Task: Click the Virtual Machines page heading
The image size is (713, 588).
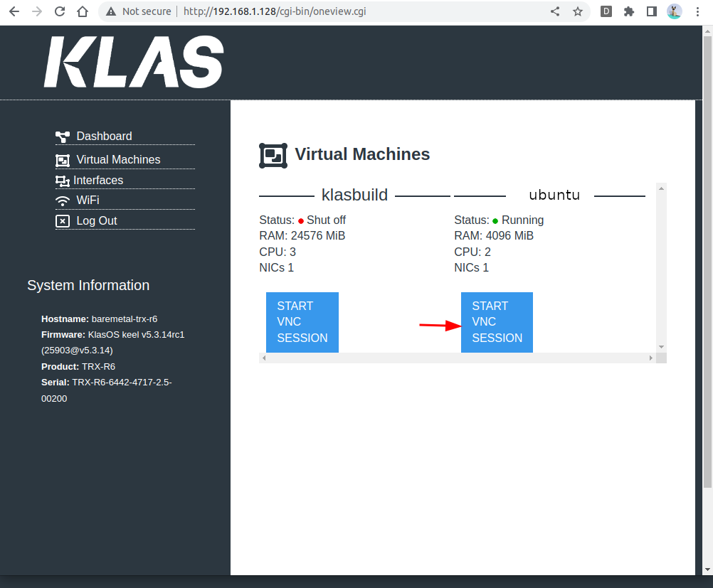Action: click(x=362, y=154)
